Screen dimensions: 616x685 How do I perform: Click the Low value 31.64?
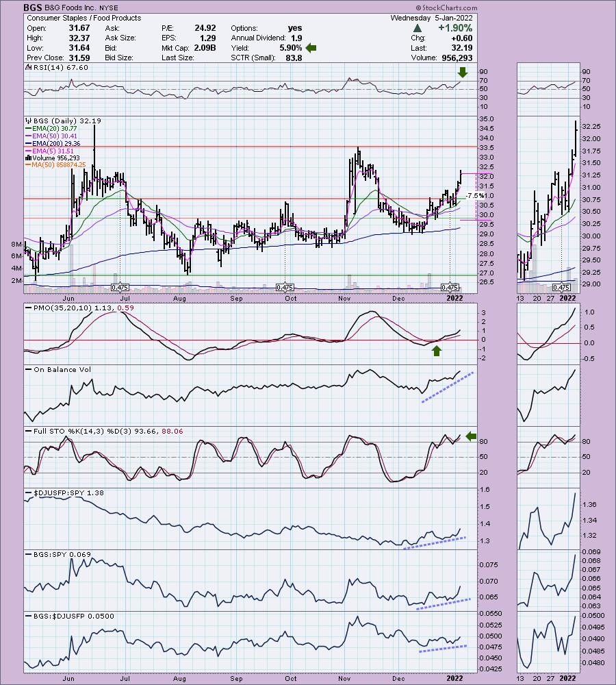[x=79, y=48]
